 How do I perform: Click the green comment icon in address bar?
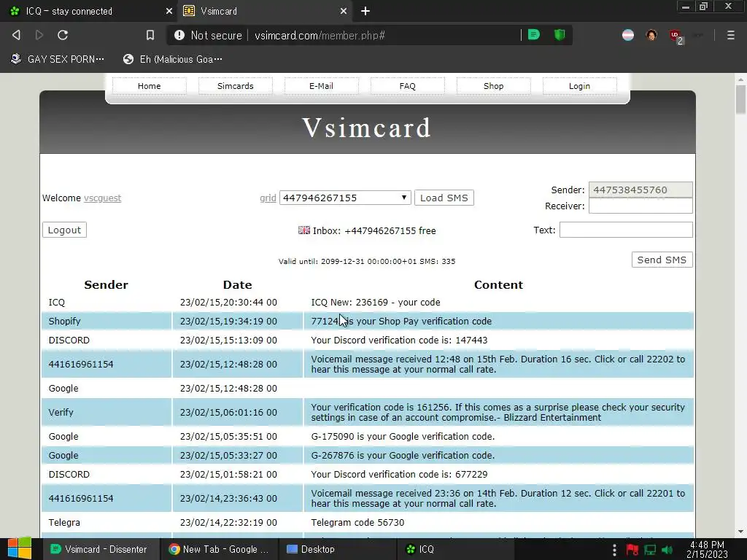(x=534, y=35)
